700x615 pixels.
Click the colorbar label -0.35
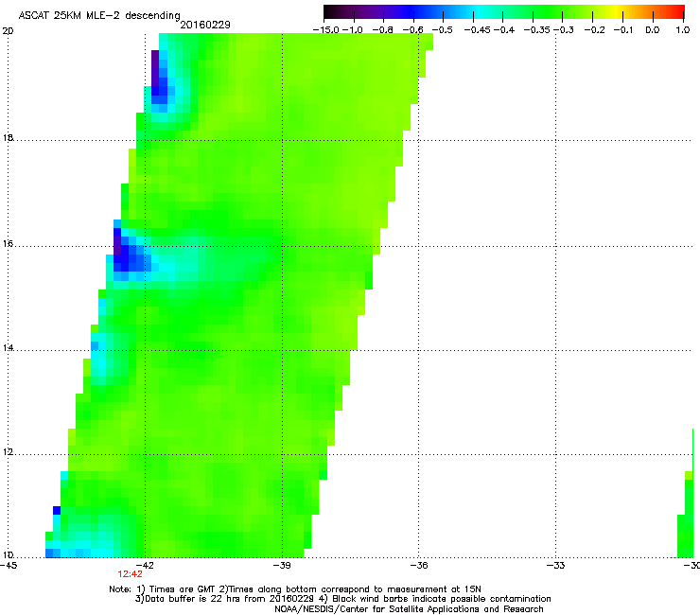coord(536,30)
